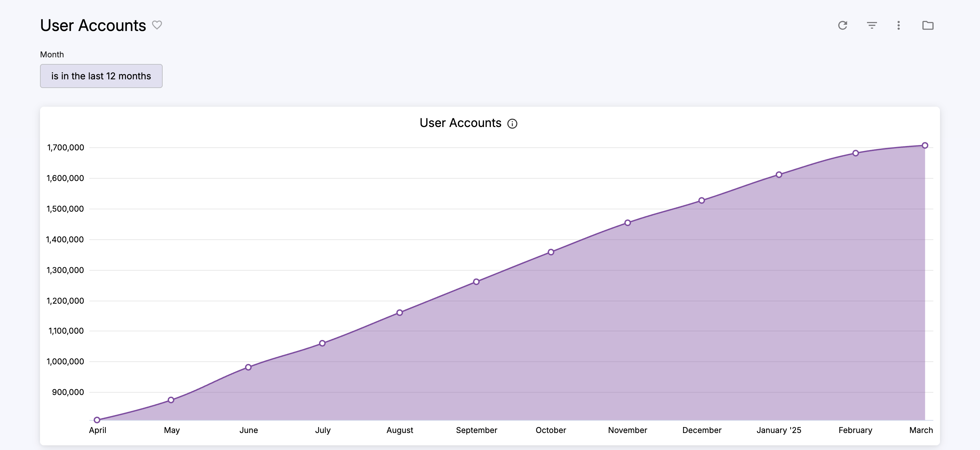Viewport: 980px width, 450px height.
Task: Click the 'July' x-axis label
Action: pyautogui.click(x=323, y=430)
